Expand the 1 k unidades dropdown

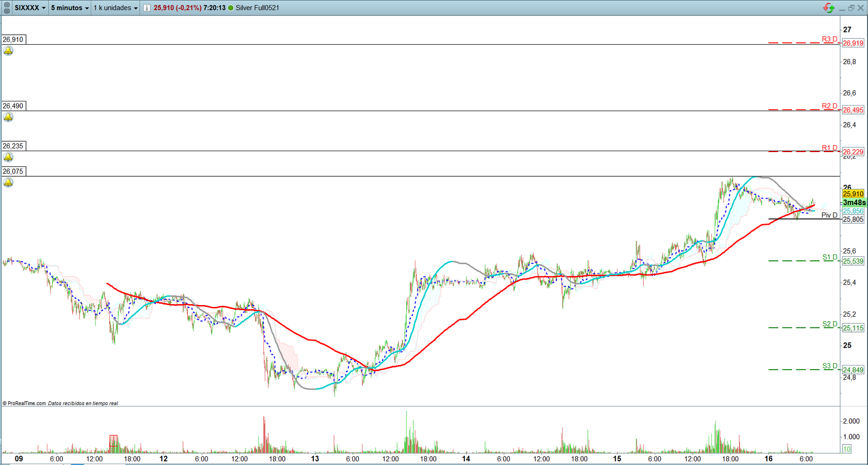click(x=115, y=8)
